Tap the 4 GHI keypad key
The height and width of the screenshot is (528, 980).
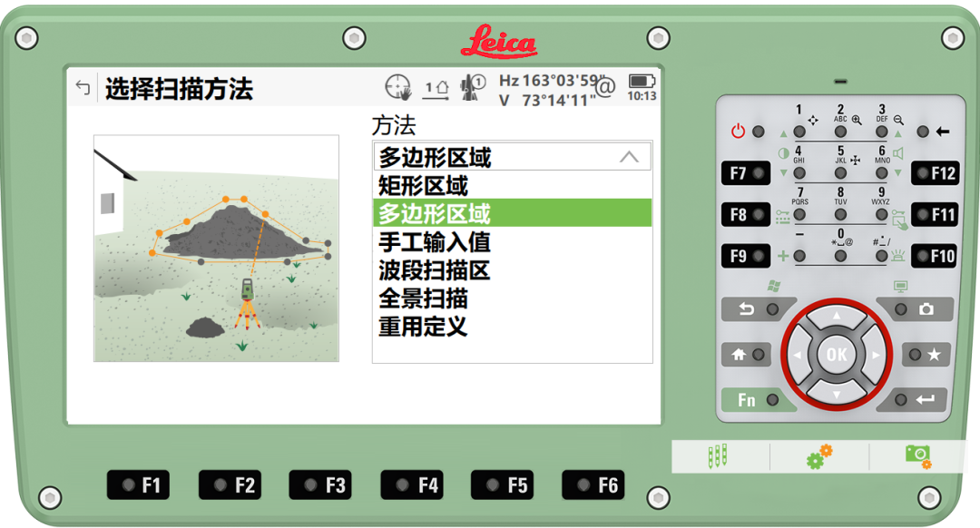(799, 173)
